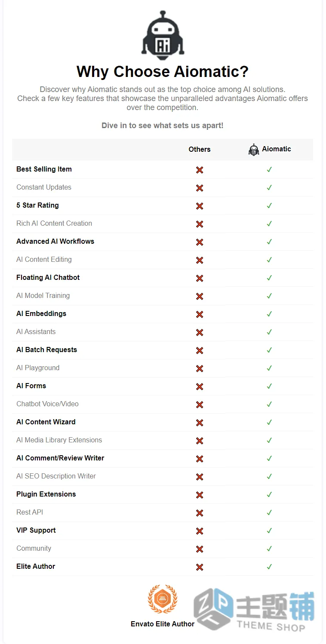The height and width of the screenshot is (644, 326).
Task: Click the green check for Constant Updates
Action: click(x=269, y=187)
